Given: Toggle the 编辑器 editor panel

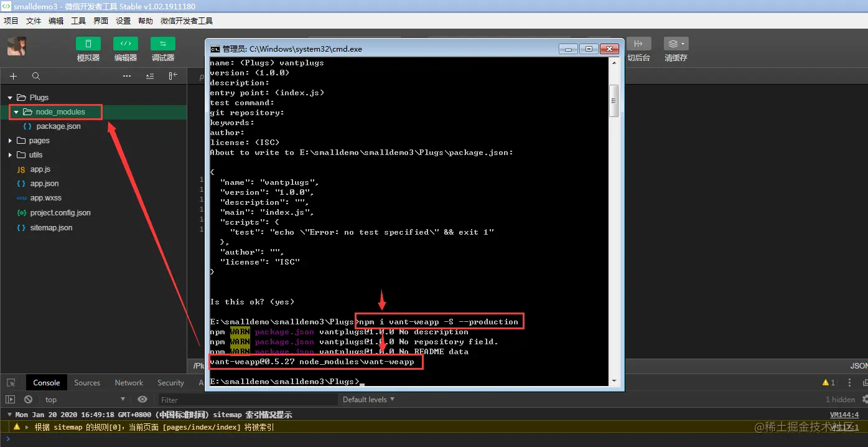Looking at the screenshot, I should coord(125,44).
